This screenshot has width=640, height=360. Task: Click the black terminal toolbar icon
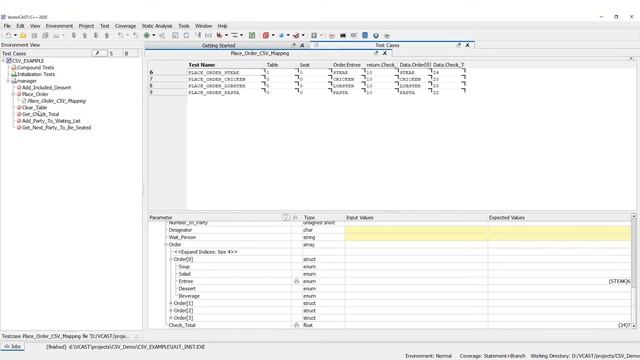(x=343, y=36)
